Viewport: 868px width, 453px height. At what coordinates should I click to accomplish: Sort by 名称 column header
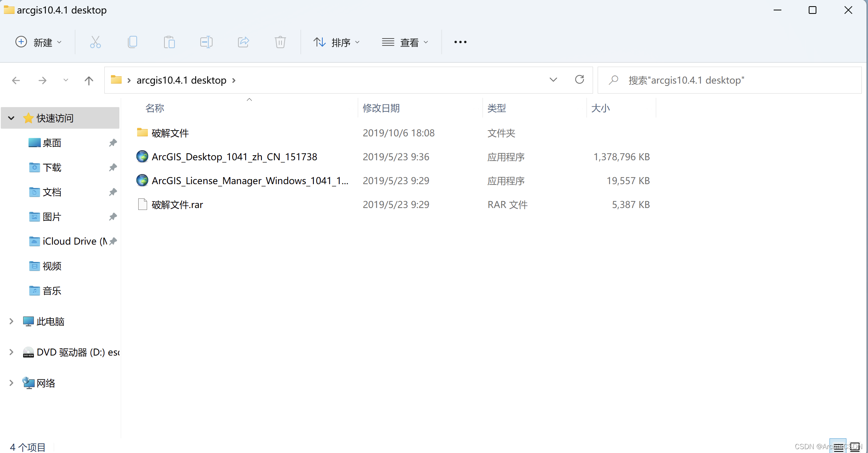coord(155,108)
